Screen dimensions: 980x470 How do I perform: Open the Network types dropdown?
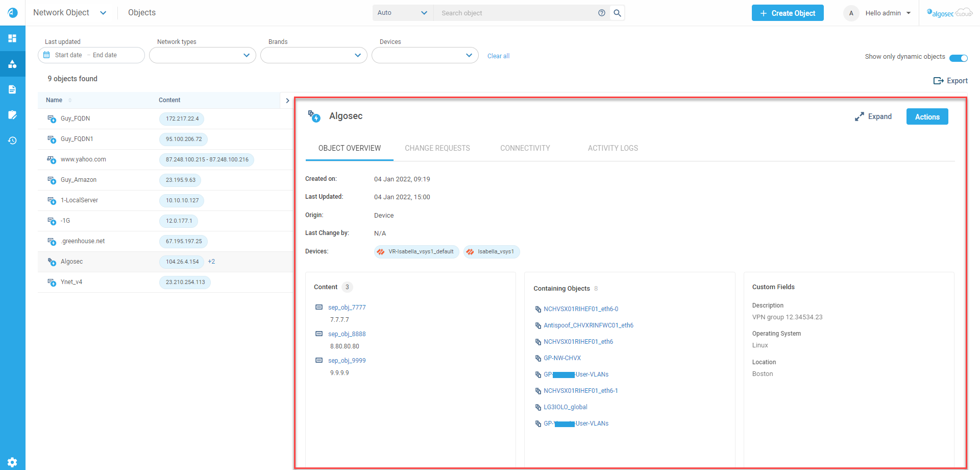(x=202, y=55)
